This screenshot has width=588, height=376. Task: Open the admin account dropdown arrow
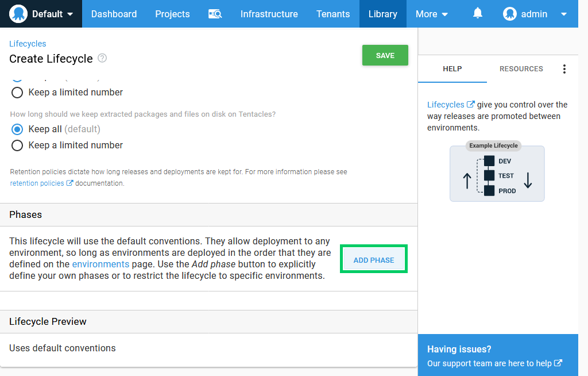[x=564, y=14]
